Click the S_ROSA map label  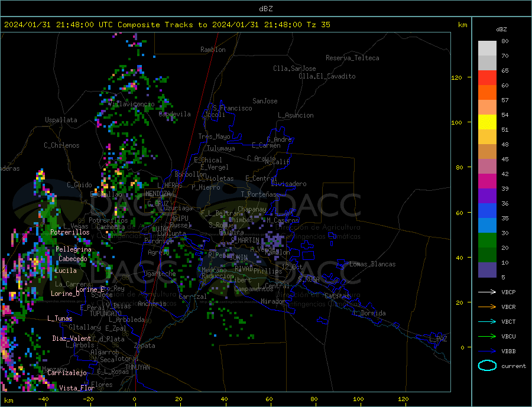click(x=309, y=279)
